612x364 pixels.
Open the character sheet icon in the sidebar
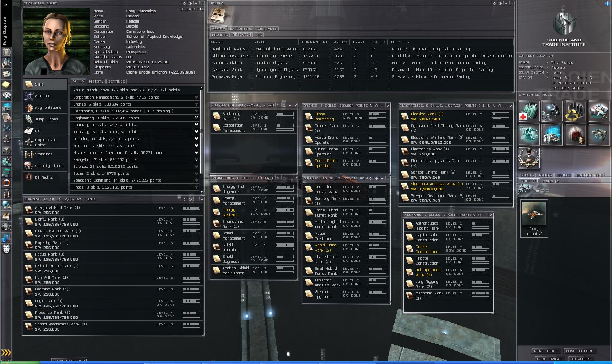coord(6,52)
